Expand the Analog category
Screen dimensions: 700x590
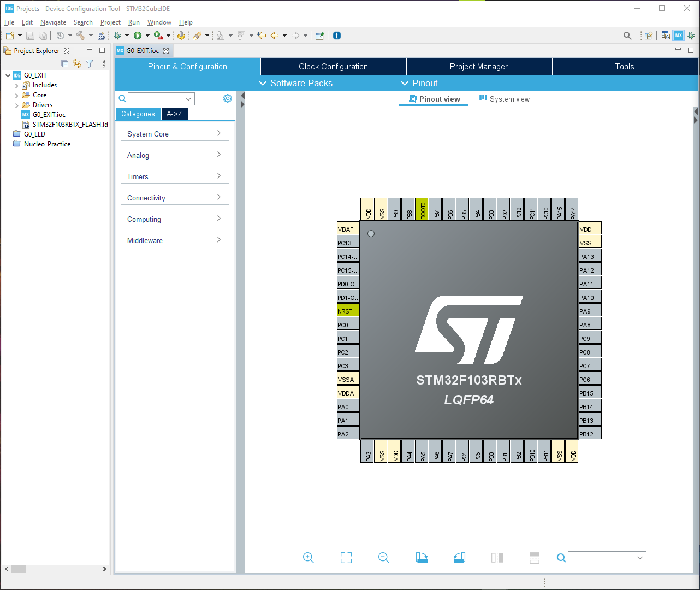coord(175,155)
